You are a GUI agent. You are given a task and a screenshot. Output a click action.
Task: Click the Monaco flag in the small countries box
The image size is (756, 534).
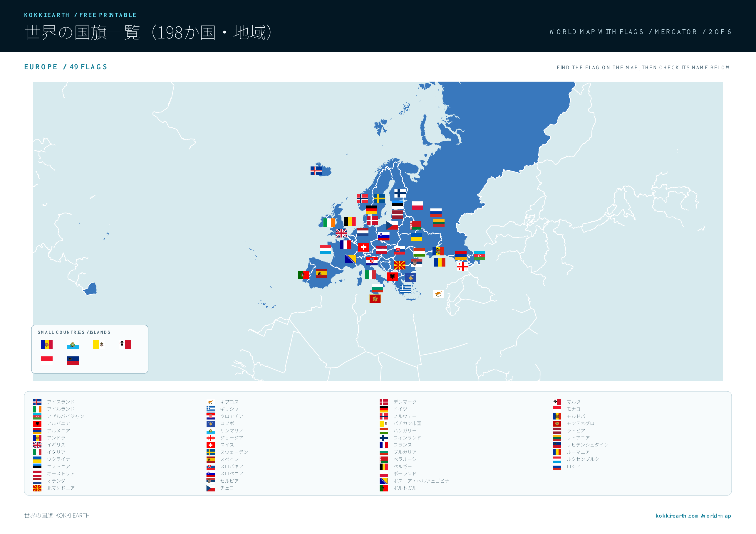[47, 361]
